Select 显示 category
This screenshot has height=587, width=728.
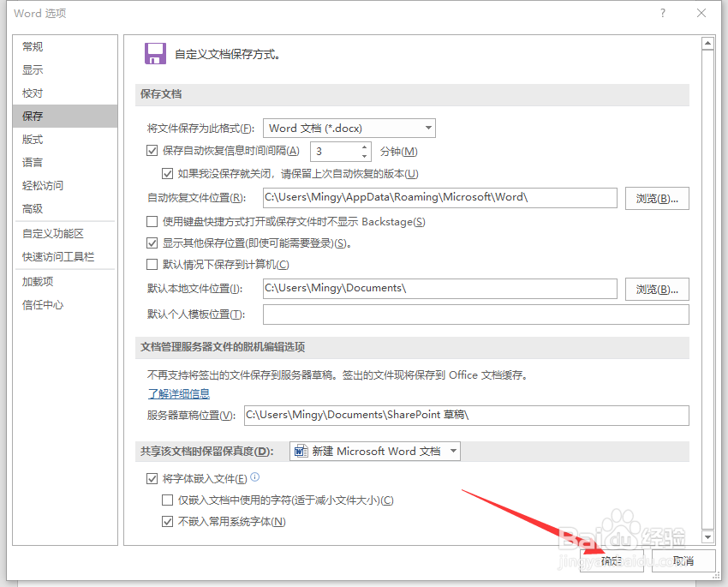[x=65, y=69]
